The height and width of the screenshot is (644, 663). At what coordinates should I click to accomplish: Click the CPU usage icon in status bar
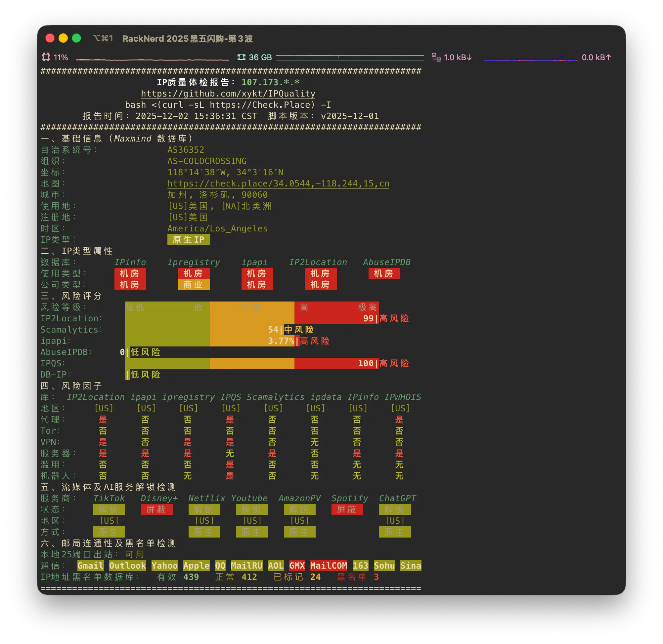coord(46,57)
